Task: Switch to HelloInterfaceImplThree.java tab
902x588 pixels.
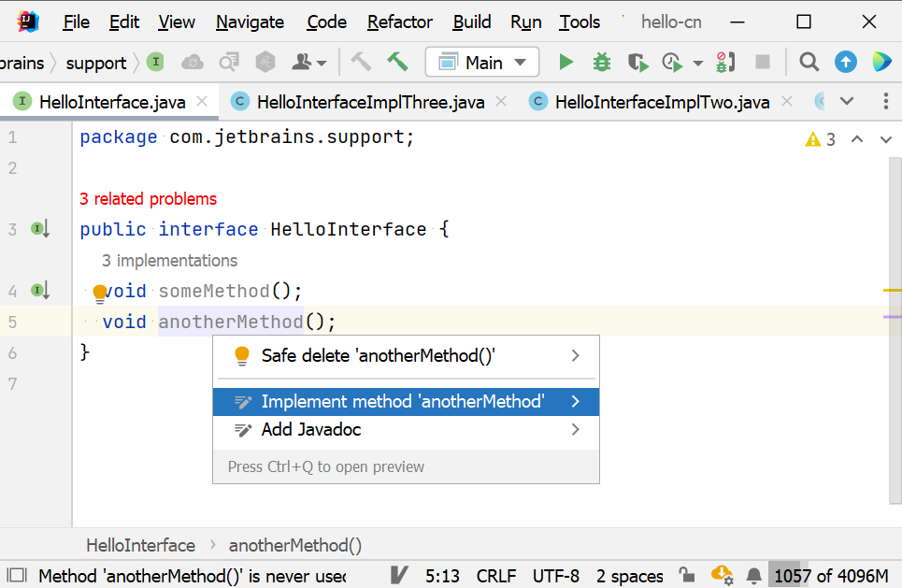Action: click(370, 103)
